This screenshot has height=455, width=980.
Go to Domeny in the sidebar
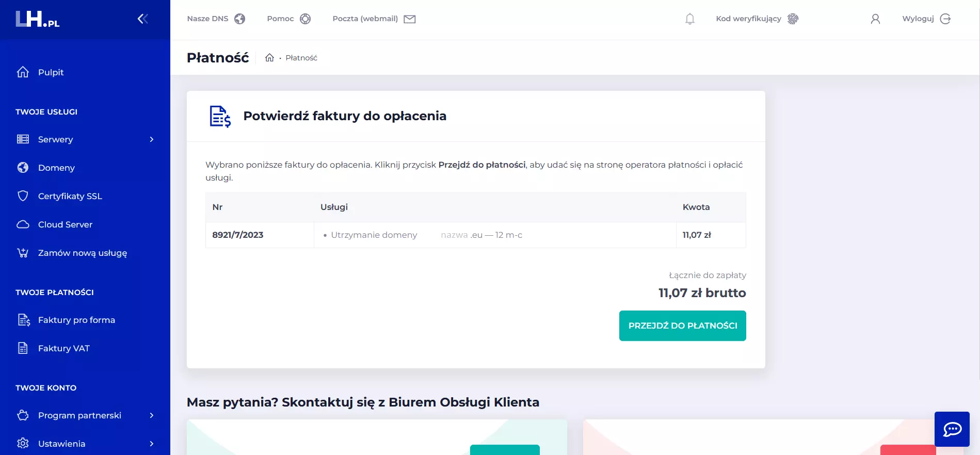(x=56, y=168)
